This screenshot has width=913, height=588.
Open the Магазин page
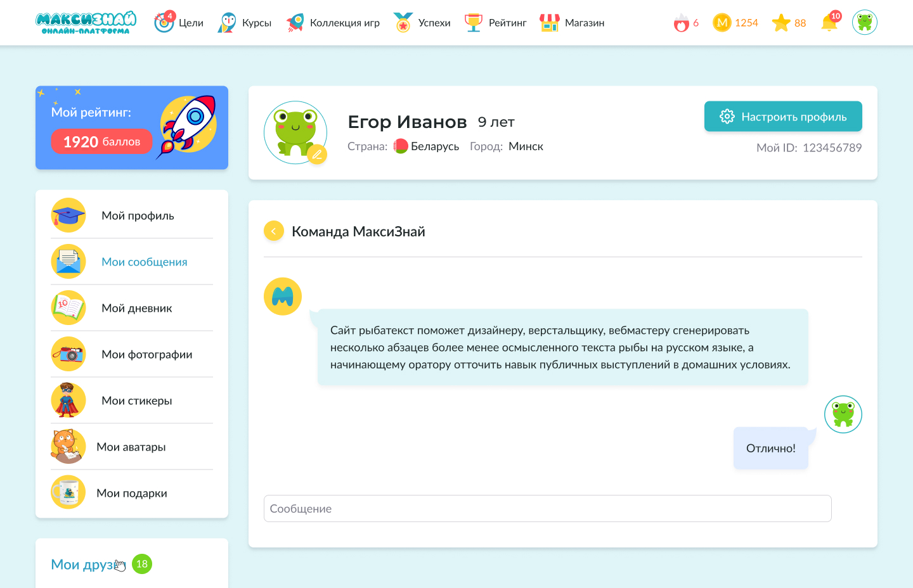click(572, 23)
